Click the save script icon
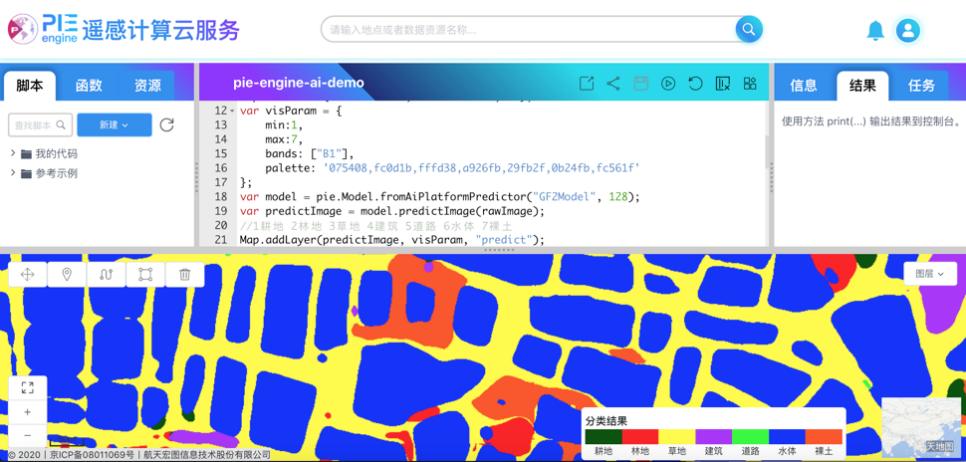 click(x=641, y=84)
